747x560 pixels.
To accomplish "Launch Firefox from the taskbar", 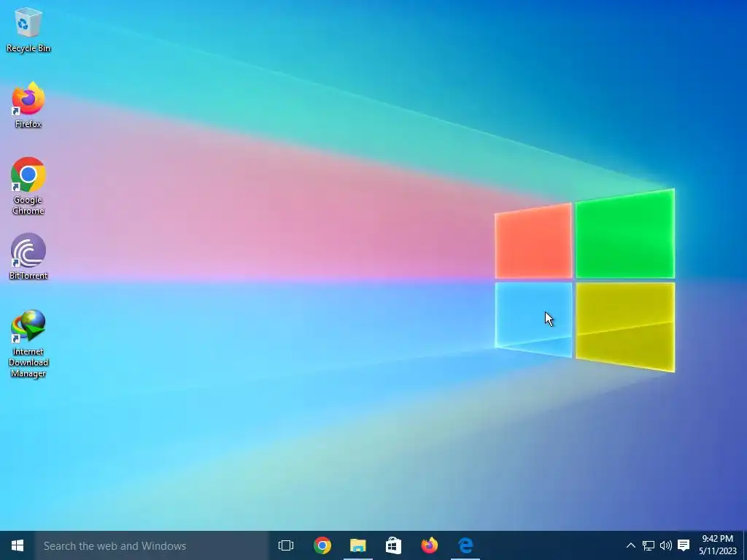I will [x=429, y=545].
